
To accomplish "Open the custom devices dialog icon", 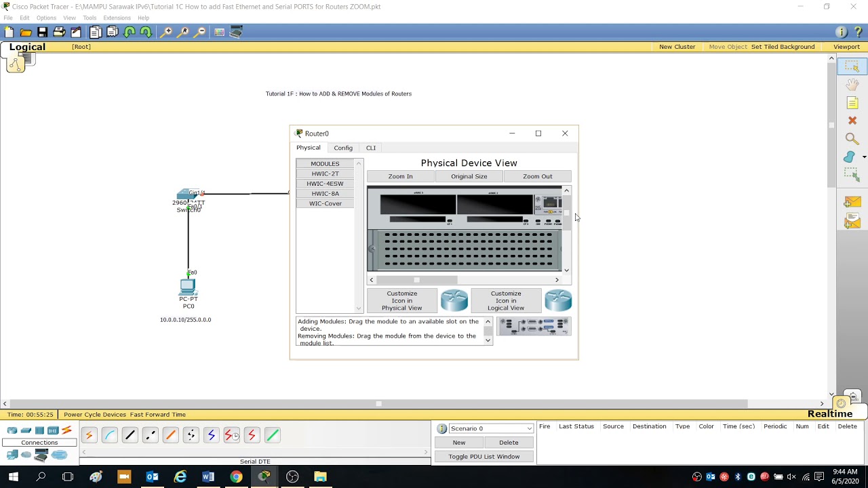I will (236, 32).
